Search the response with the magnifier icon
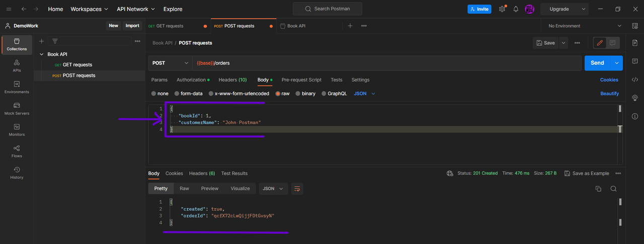This screenshot has width=644, height=244. tap(613, 189)
